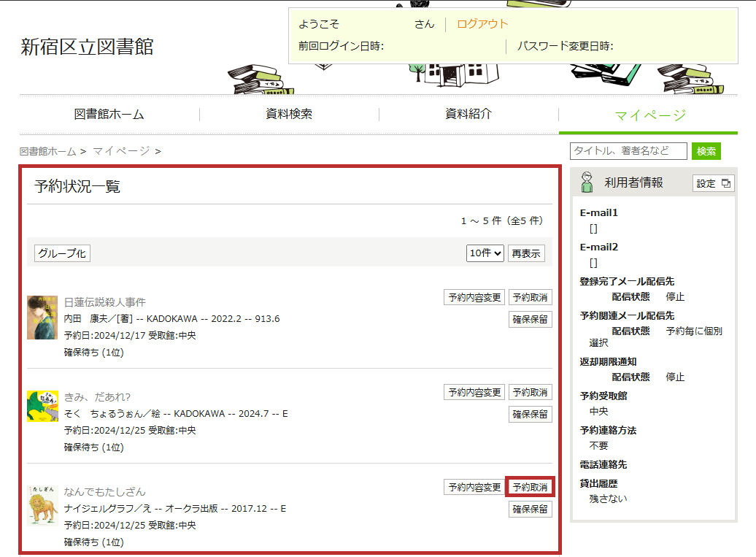
Task: Select マイページ tab
Action: click(x=650, y=115)
